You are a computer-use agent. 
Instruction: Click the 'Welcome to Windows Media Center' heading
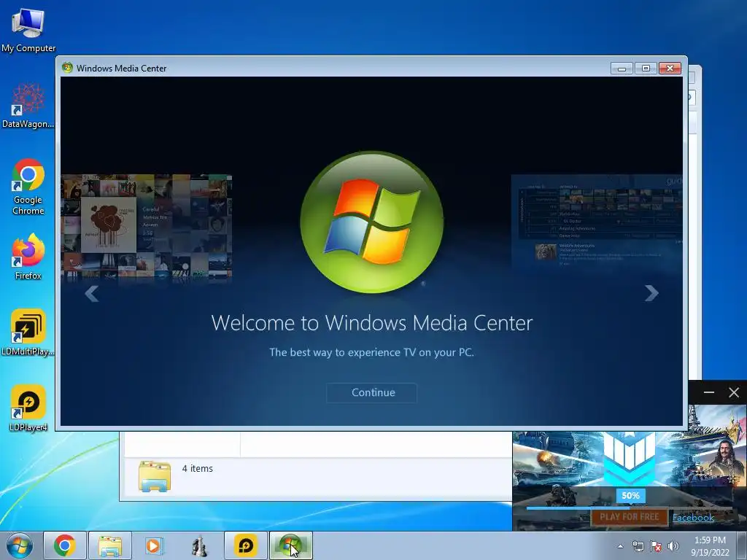[x=371, y=323]
